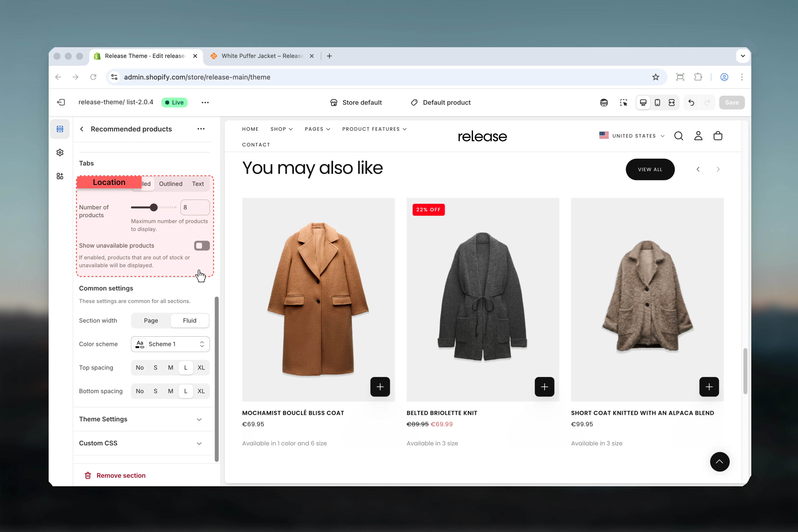Open browser extensions puzzle icon
Screen dimensions: 798x532
[x=698, y=77]
